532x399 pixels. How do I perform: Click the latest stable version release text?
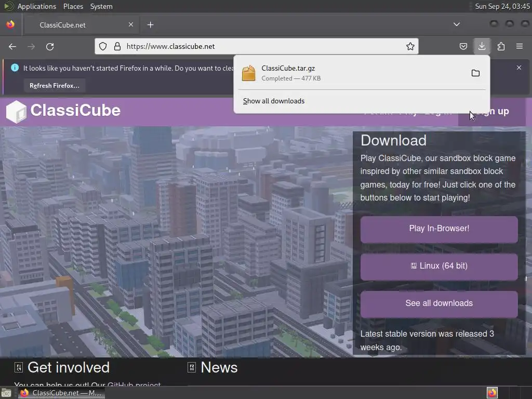click(427, 340)
